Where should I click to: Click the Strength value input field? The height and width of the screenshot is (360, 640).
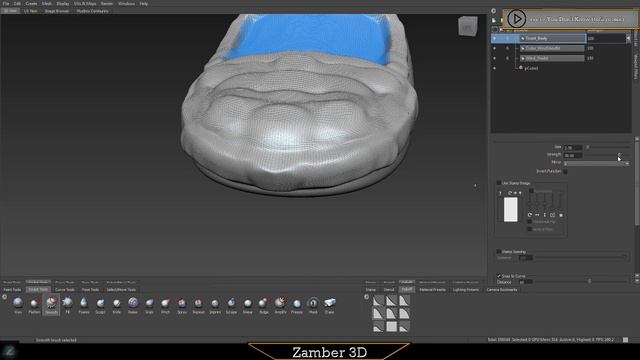click(573, 156)
